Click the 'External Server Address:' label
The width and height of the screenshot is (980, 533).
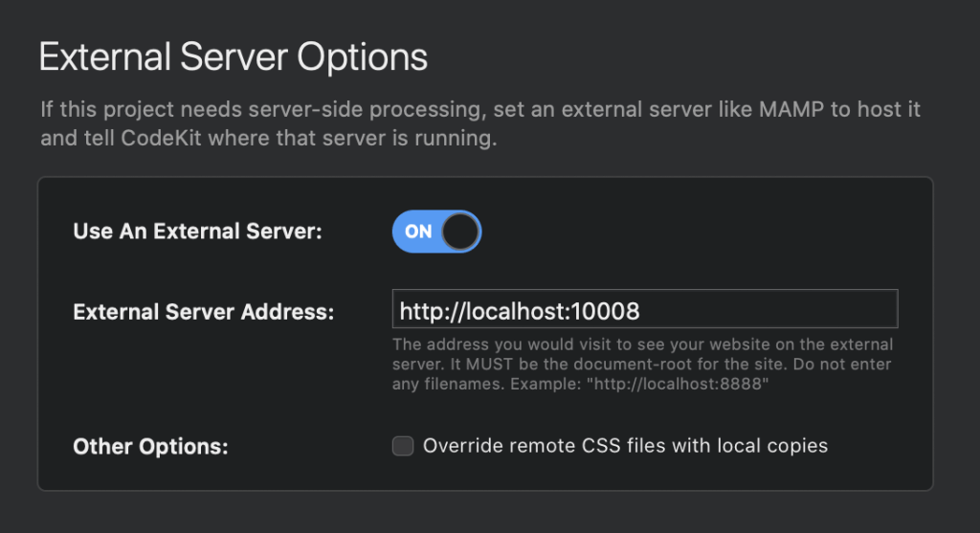204,312
